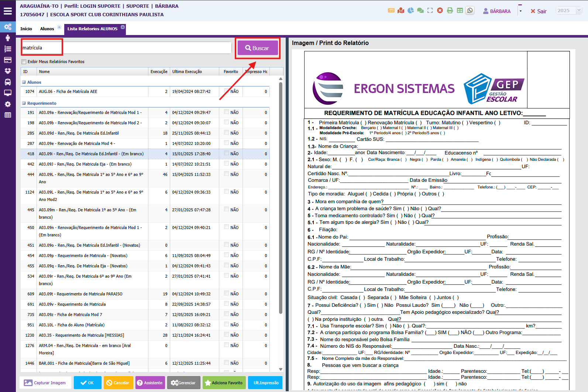Viewport: 588px width, 392px height.
Task: Switch to the Alunos tab
Action: click(47, 29)
